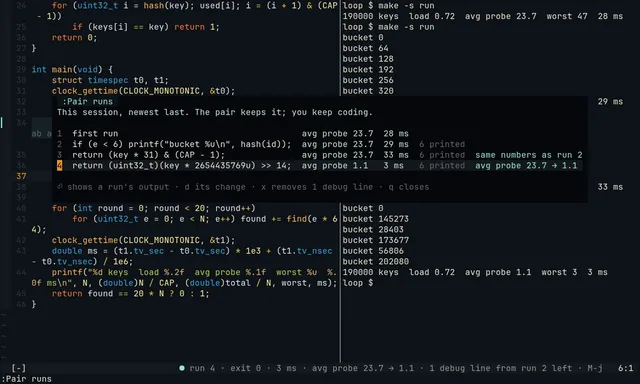Click 'M-j' key hint in status line
640x384 pixels.
click(595, 368)
